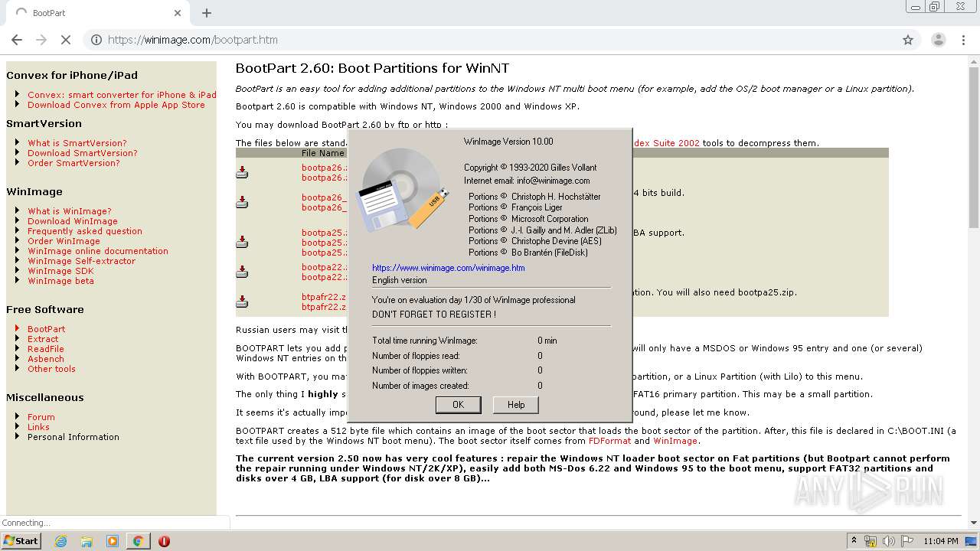Click download icon for bootpa25 row
980x551 pixels.
[242, 243]
